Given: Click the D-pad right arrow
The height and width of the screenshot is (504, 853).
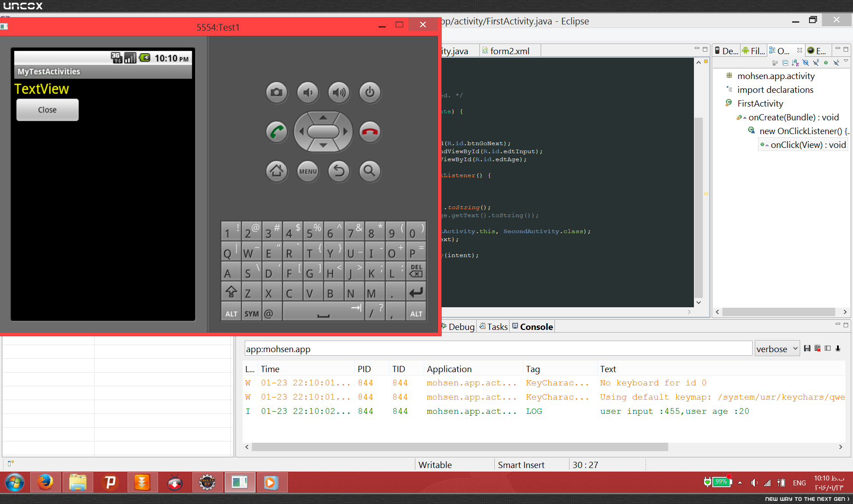Looking at the screenshot, I should [345, 131].
